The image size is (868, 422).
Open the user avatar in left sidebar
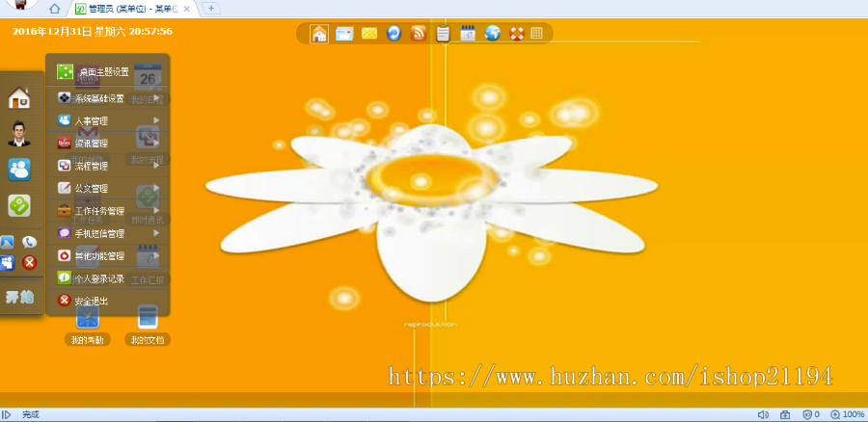[19, 134]
